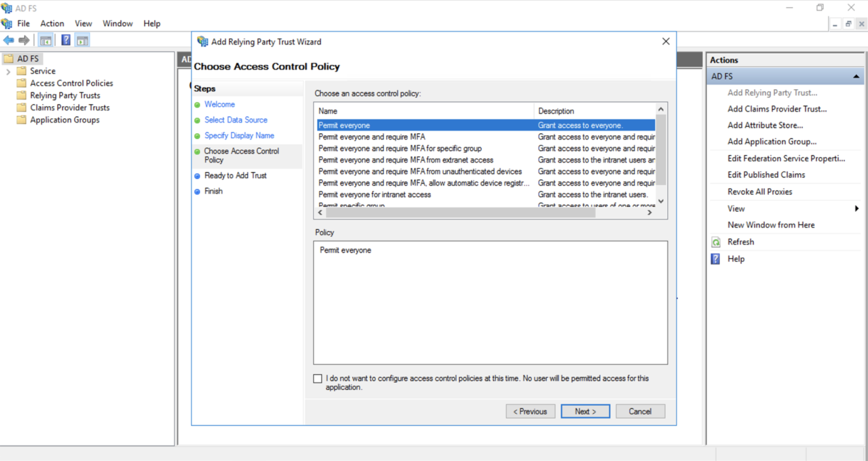Click the policy list scroll-left arrow
Image resolution: width=868 pixels, height=461 pixels.
tap(320, 213)
